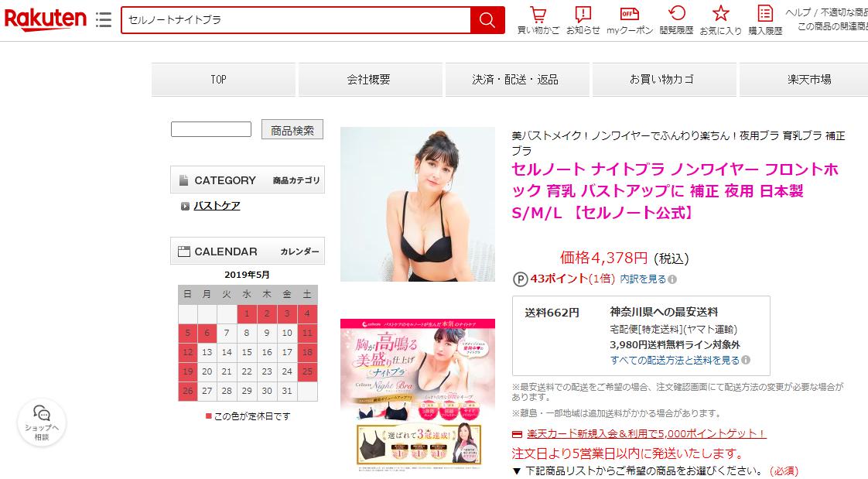Click the arrow icon beside バストケア
This screenshot has width=868, height=479.
click(186, 206)
